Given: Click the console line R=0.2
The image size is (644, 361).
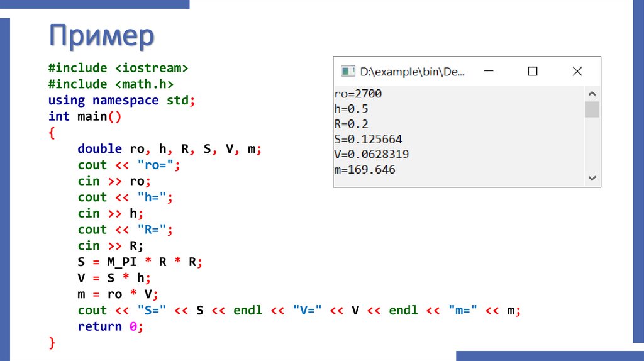Looking at the screenshot, I should coord(351,124).
